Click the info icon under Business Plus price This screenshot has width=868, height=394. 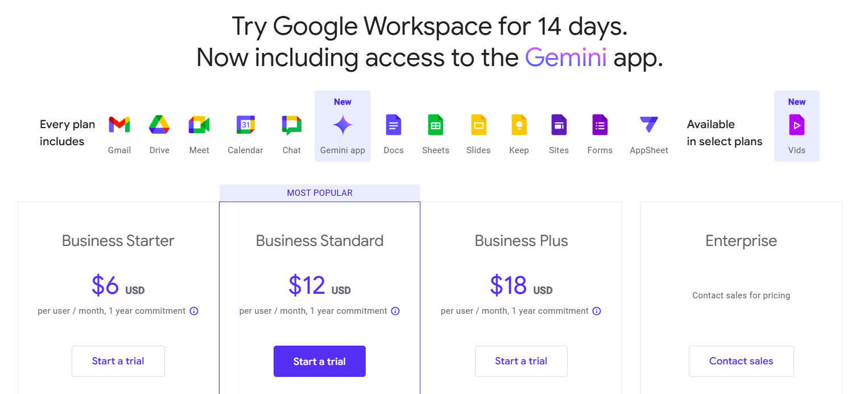pyautogui.click(x=597, y=311)
